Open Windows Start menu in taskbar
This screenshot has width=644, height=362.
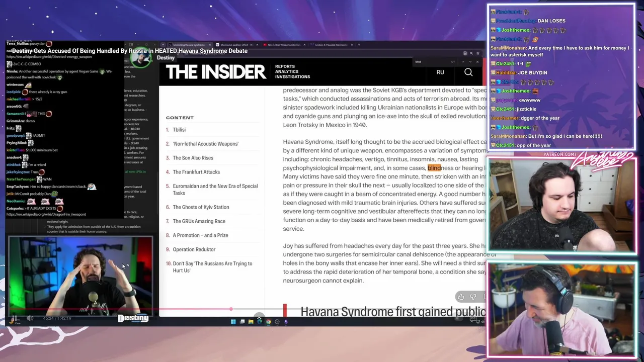pyautogui.click(x=233, y=322)
